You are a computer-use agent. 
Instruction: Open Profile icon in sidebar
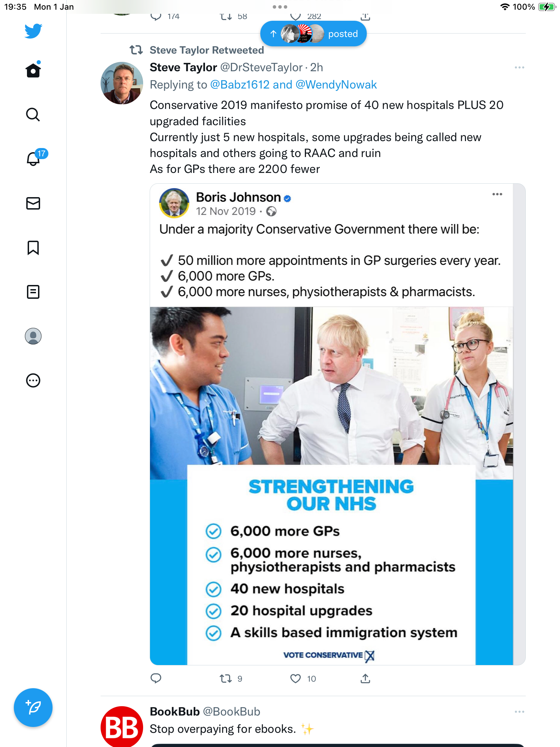tap(33, 336)
